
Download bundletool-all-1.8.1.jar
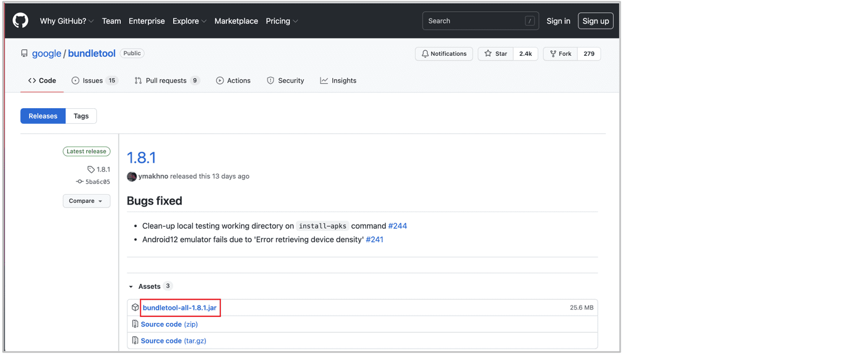pyautogui.click(x=180, y=308)
